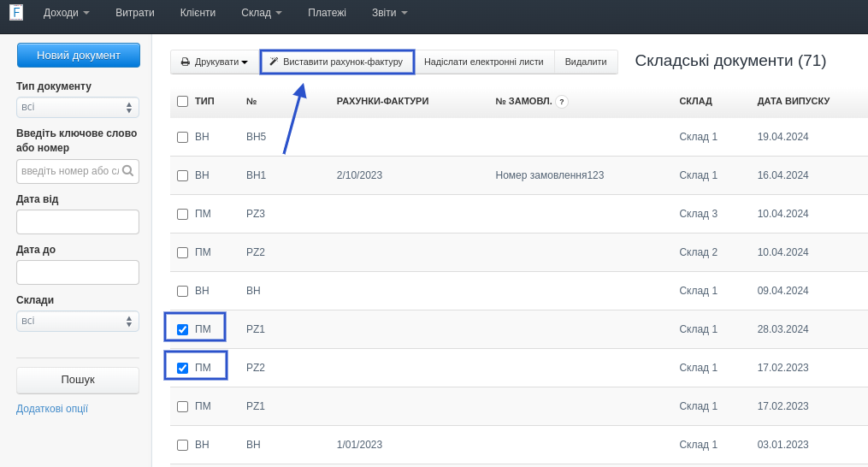Tick the checkbox for PZ3 row
868x467 pixels.
click(182, 214)
